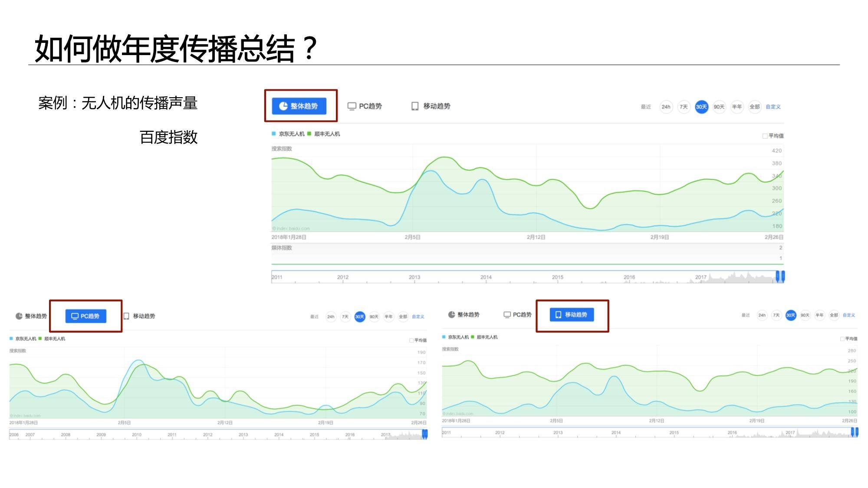Click pie icon in bottom-right chart tabs
The height and width of the screenshot is (488, 868).
[x=451, y=315]
